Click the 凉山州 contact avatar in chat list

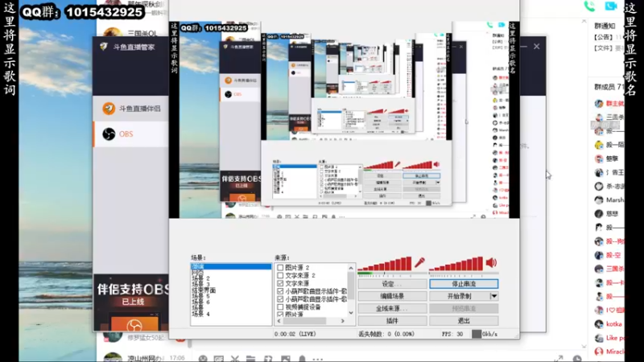click(112, 357)
